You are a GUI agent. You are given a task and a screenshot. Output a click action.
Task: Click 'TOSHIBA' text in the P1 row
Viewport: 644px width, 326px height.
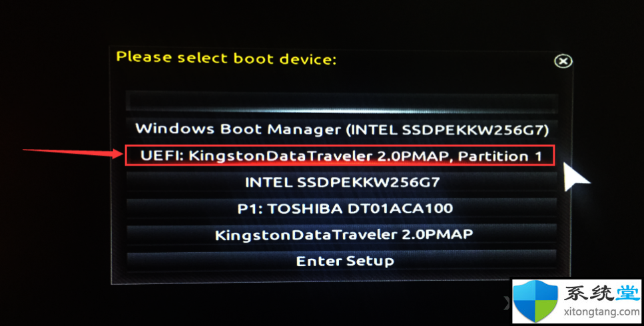pyautogui.click(x=305, y=208)
